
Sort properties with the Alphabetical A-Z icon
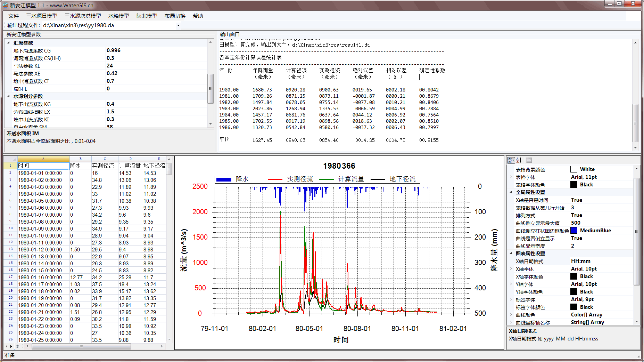pos(519,160)
